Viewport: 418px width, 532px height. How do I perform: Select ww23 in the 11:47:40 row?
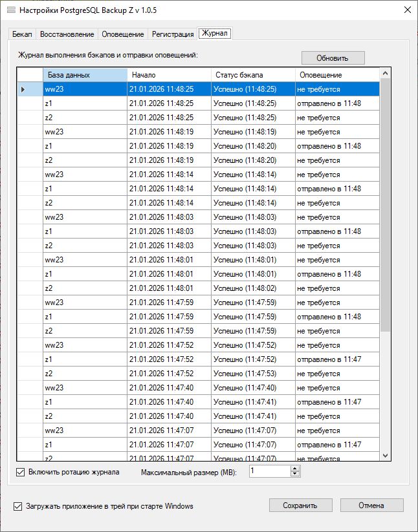pos(85,388)
